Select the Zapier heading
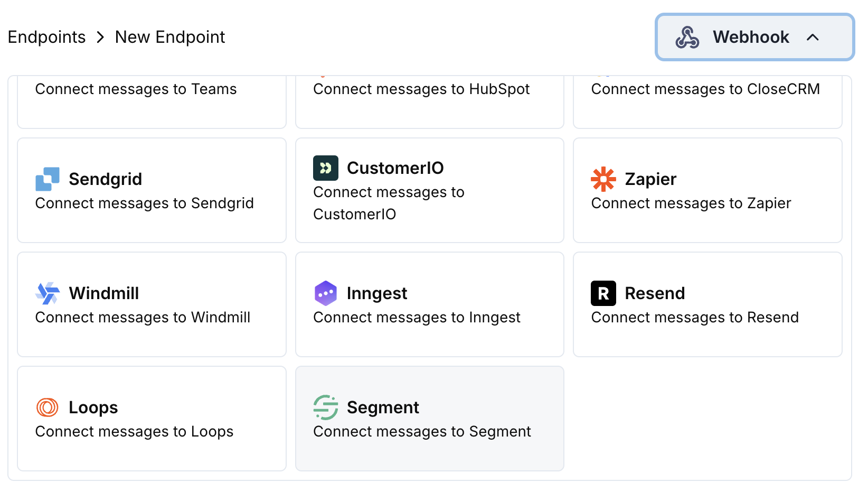This screenshot has height=501, width=868. (x=650, y=179)
